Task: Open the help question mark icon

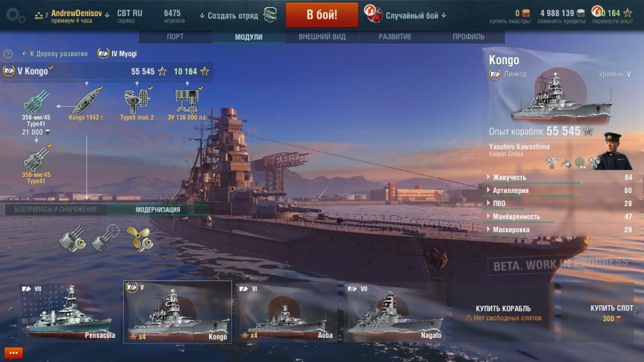Action: [8, 54]
